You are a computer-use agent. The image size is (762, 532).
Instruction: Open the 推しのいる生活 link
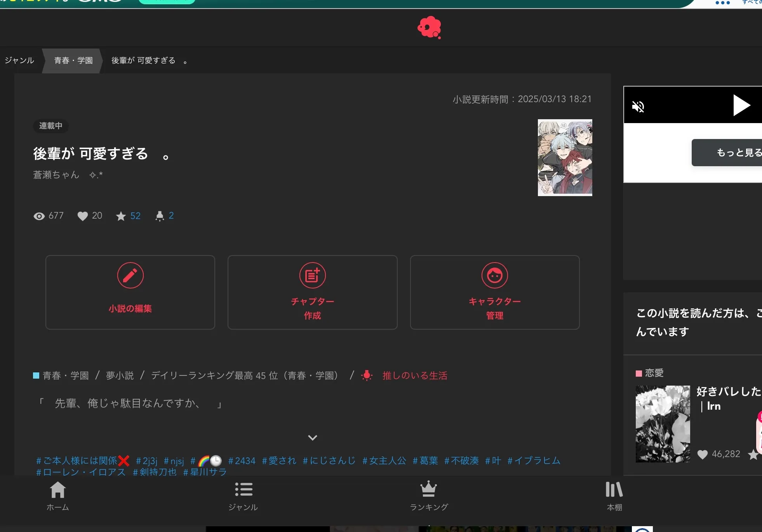[414, 376]
